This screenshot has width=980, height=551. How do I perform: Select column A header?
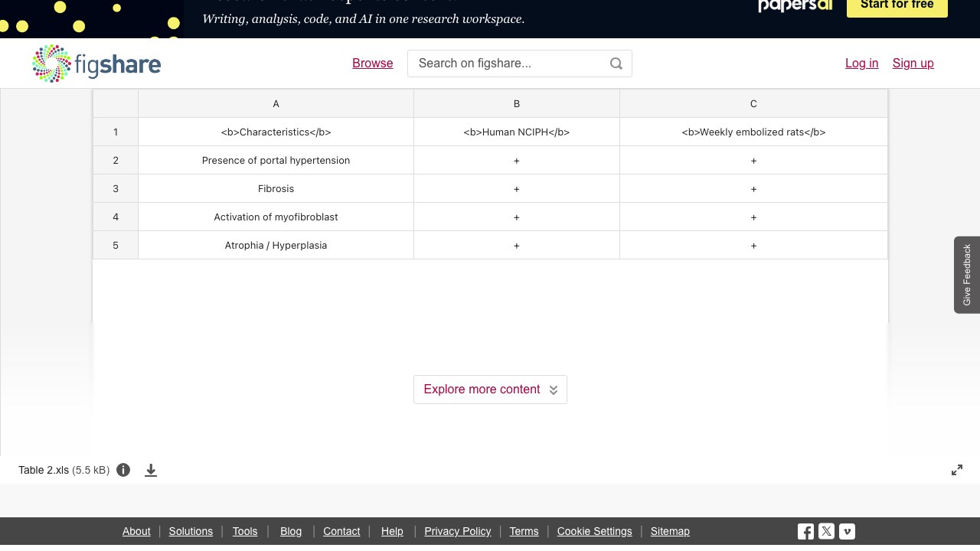click(276, 104)
